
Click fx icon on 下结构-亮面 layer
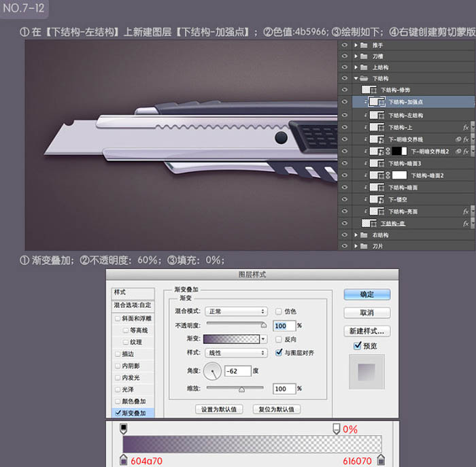(466, 211)
